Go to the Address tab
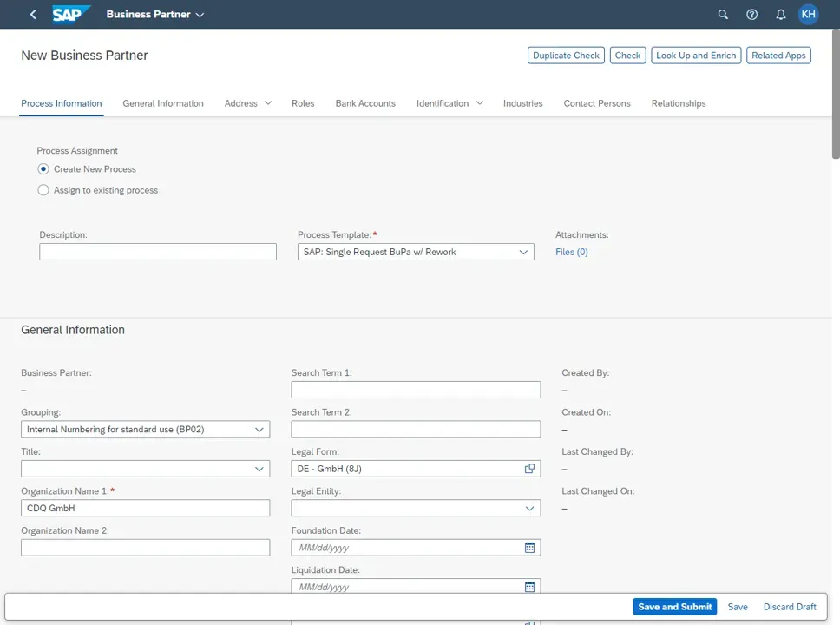Viewport: 840px width, 625px height. [x=240, y=103]
